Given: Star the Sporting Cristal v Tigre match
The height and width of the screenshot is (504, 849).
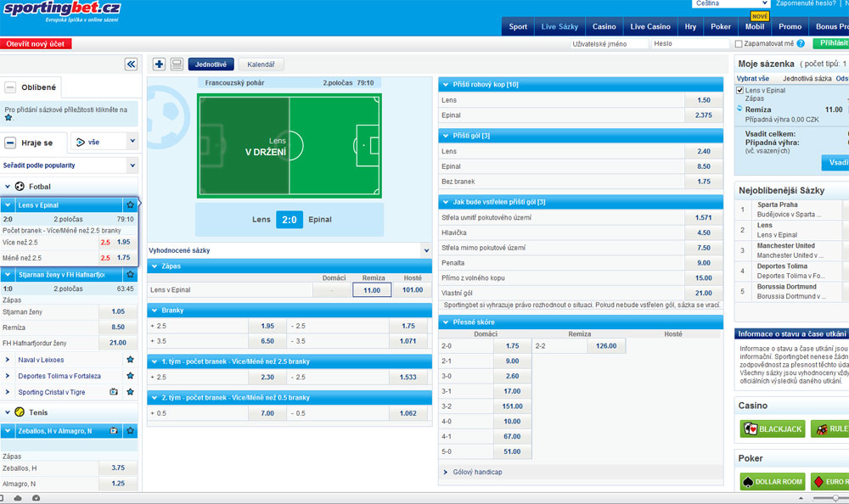Looking at the screenshot, I should (x=130, y=392).
